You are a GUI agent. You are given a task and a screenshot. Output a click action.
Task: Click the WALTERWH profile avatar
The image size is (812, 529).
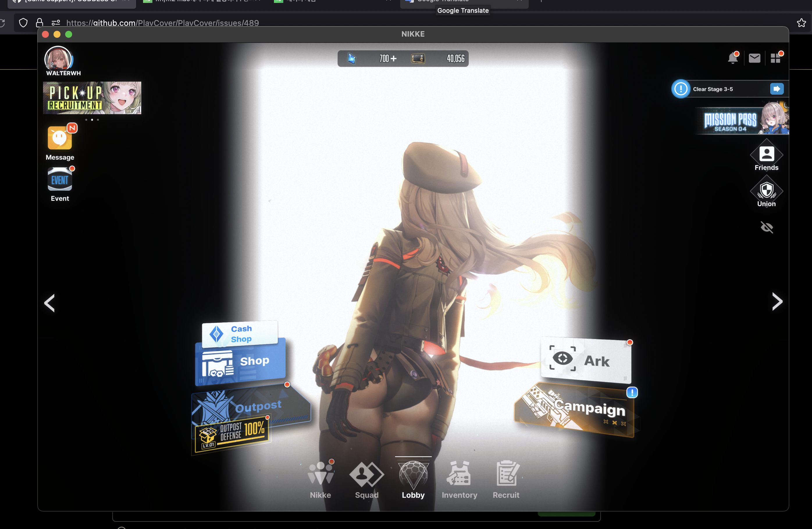coord(58,59)
